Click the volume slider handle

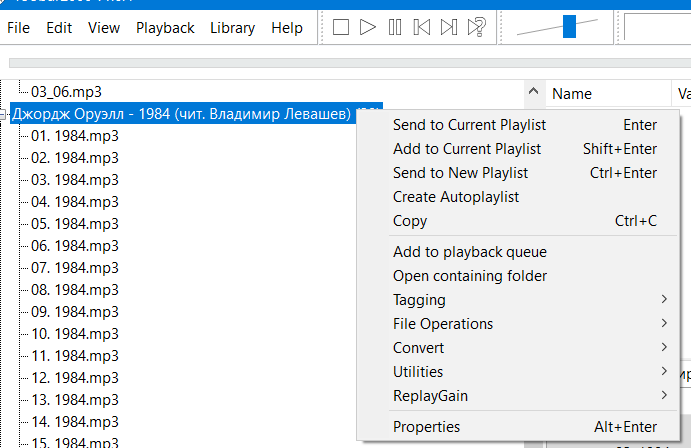tap(569, 27)
